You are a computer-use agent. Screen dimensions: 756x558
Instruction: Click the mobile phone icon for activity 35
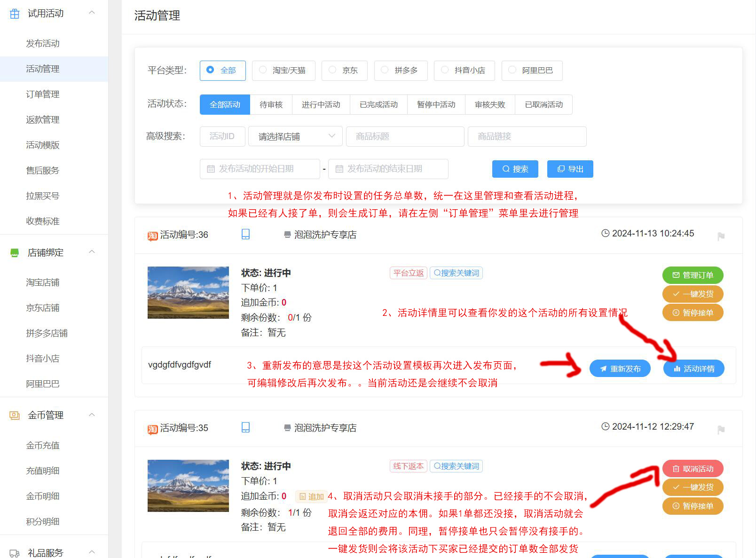pyautogui.click(x=245, y=427)
